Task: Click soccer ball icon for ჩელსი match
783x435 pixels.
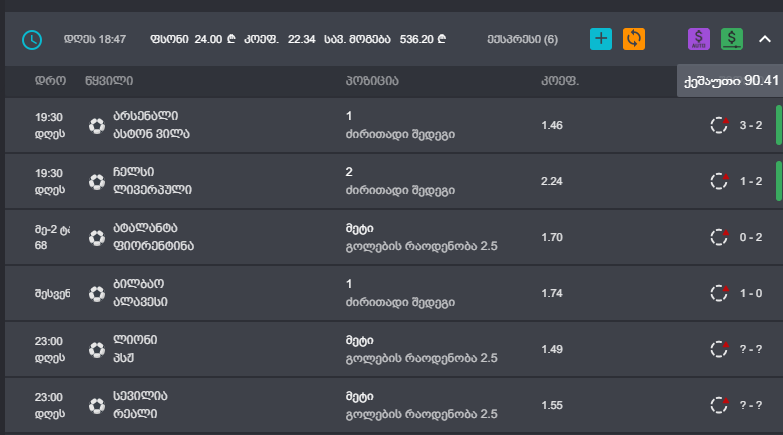Action: pyautogui.click(x=97, y=181)
